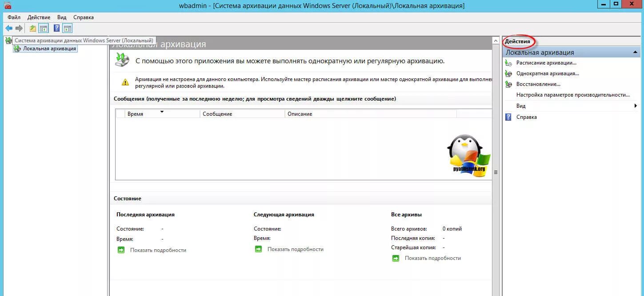Open Расписание архивации... wizard

[x=546, y=63]
